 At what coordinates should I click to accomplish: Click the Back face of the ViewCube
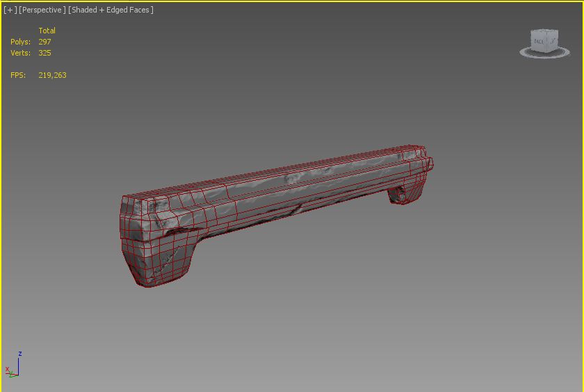click(540, 42)
